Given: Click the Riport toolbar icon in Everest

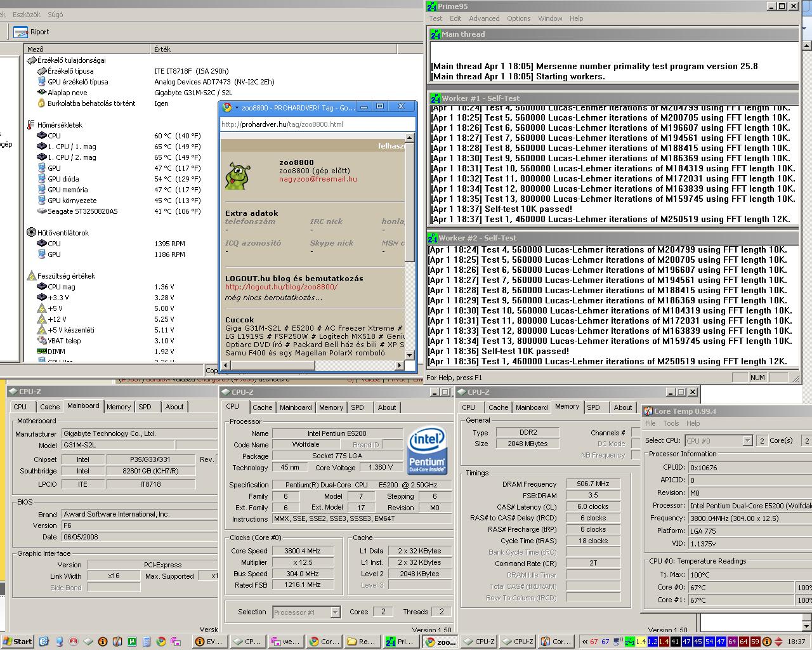Looking at the screenshot, I should [x=21, y=32].
